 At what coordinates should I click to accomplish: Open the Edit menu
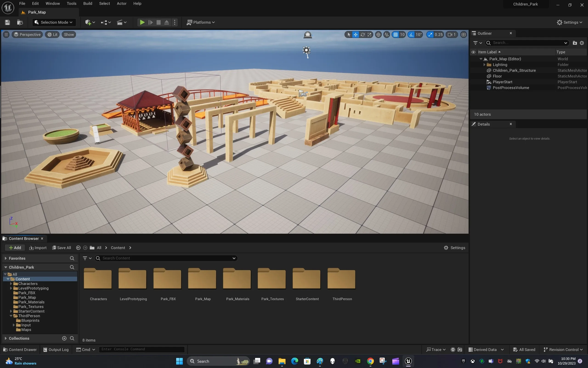tap(35, 3)
